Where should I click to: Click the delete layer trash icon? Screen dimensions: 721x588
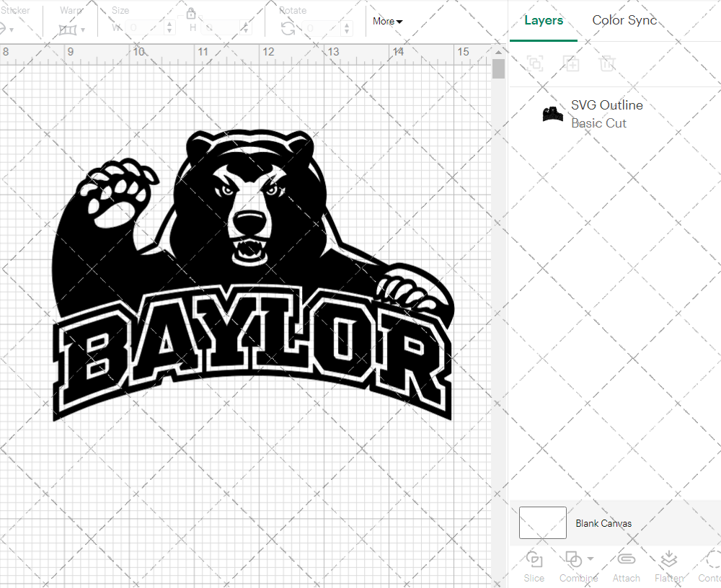[608, 63]
